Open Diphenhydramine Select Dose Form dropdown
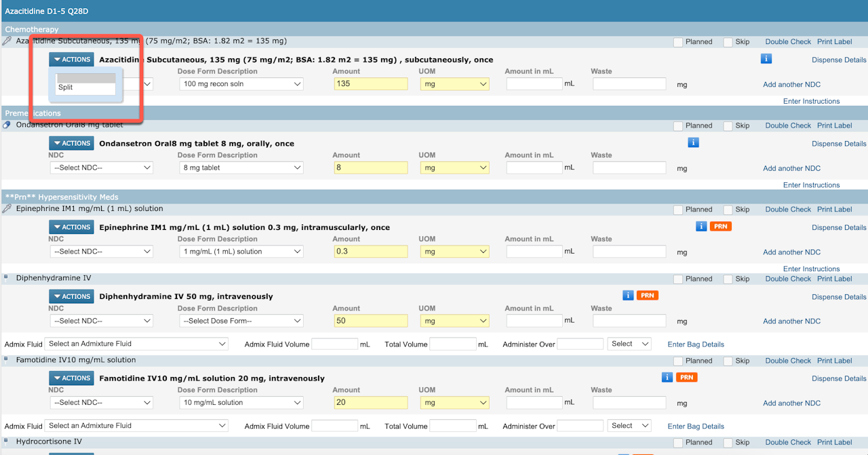Viewport: 868px width, 455px height. point(241,321)
